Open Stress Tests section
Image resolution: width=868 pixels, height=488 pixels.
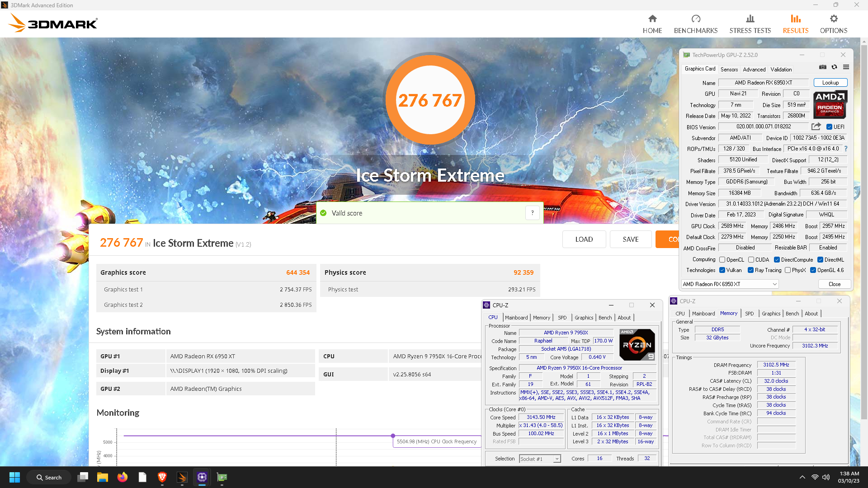750,24
